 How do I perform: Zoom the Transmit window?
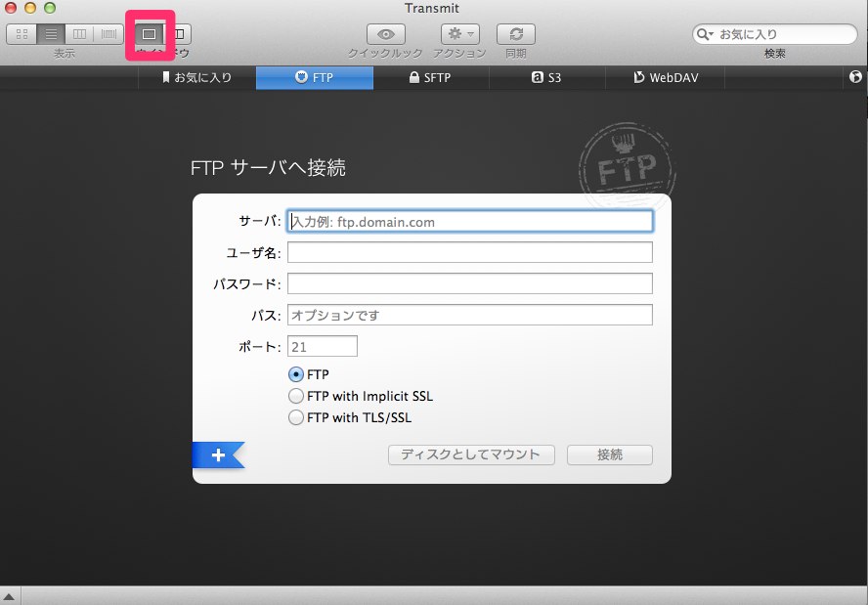click(50, 8)
